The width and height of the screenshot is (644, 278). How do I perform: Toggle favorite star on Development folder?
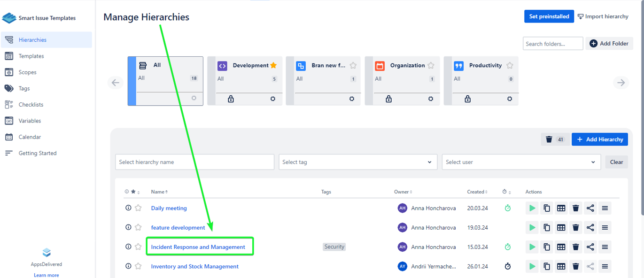coord(273,65)
